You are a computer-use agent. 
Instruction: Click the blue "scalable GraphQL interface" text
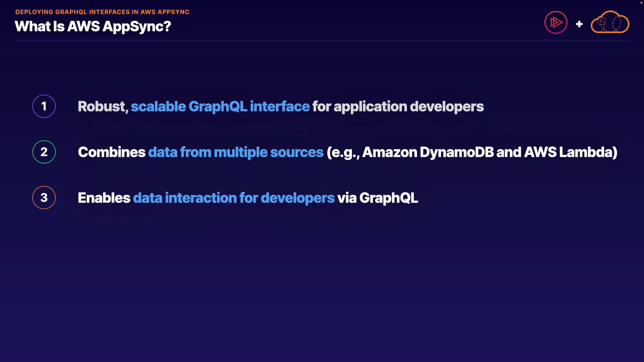(220, 107)
